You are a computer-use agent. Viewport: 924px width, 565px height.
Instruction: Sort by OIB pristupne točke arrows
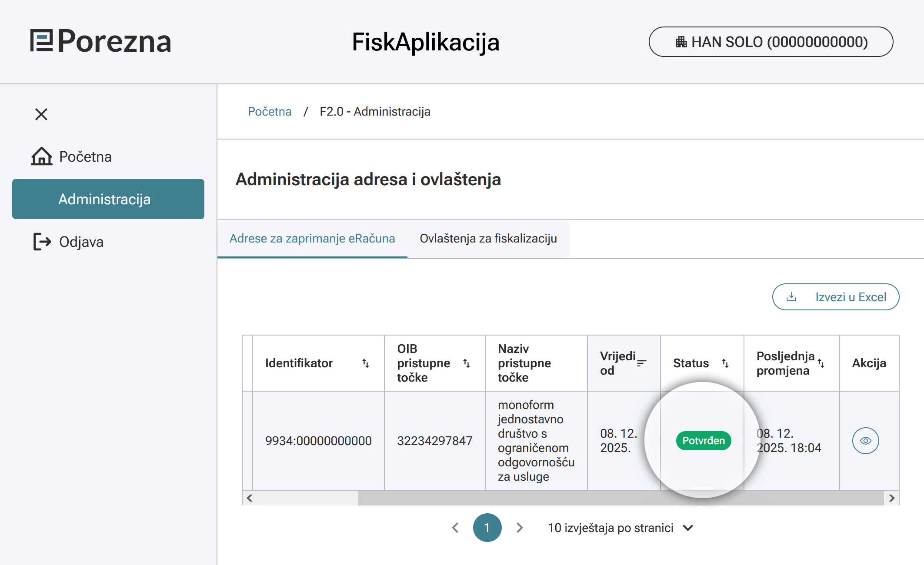coord(467,363)
